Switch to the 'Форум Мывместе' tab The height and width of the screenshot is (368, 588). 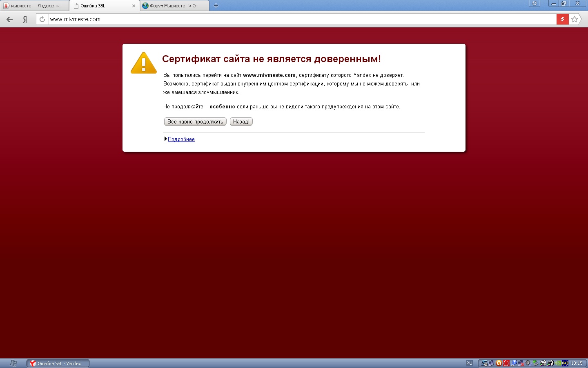[x=174, y=6]
